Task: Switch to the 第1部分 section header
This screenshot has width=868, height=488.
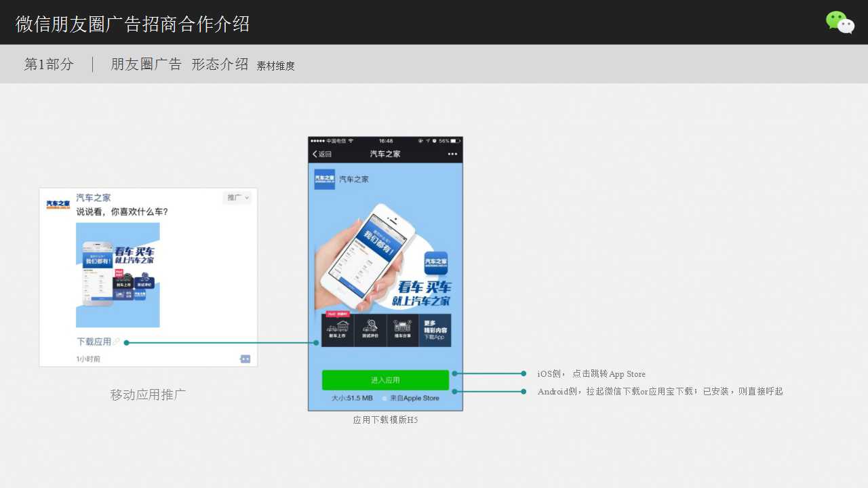Action: pyautogui.click(x=47, y=64)
